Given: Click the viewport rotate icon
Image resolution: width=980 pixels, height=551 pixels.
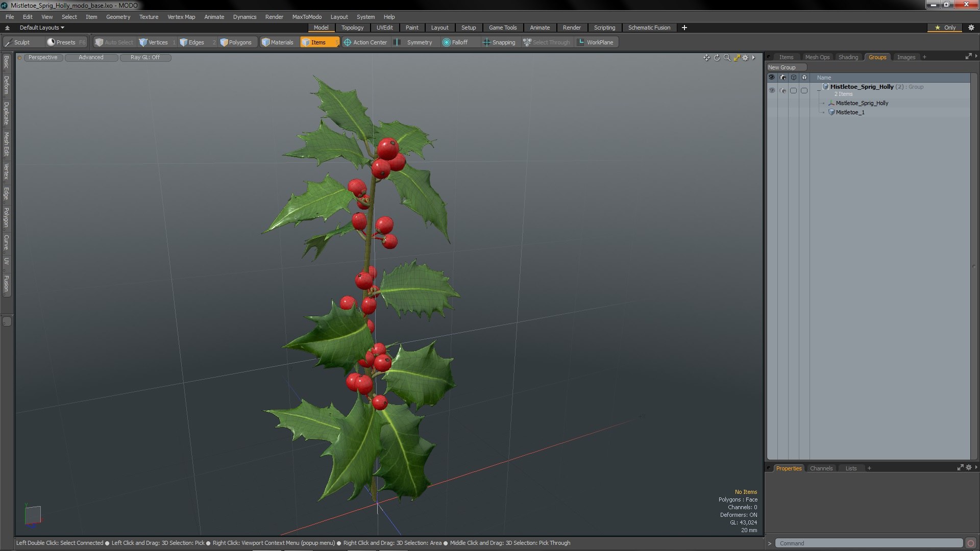Looking at the screenshot, I should pos(717,58).
